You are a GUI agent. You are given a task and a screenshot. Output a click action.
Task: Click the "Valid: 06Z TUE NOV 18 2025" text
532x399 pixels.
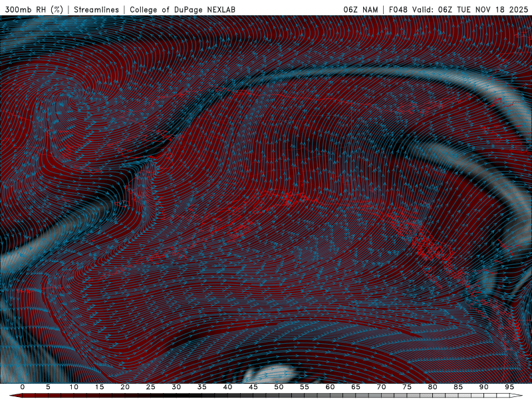pyautogui.click(x=470, y=10)
